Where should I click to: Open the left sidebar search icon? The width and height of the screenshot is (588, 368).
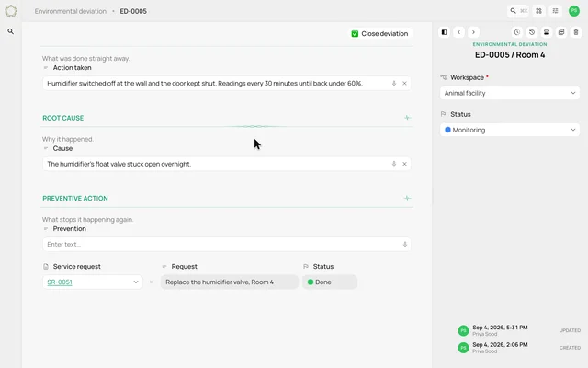pos(11,31)
